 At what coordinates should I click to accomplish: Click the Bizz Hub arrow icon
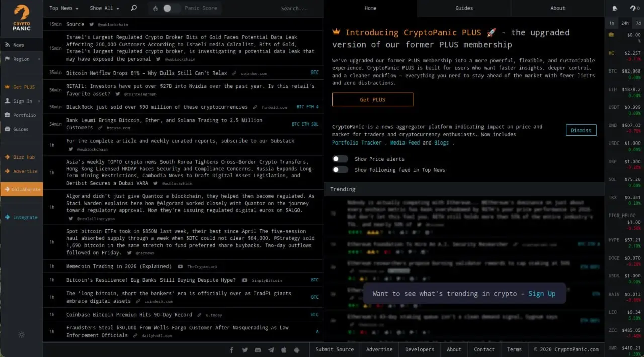point(8,157)
